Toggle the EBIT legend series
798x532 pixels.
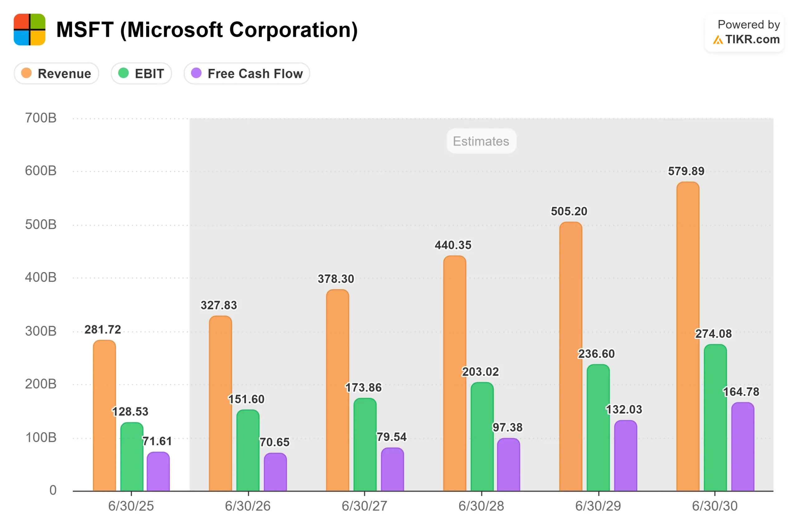pos(141,73)
